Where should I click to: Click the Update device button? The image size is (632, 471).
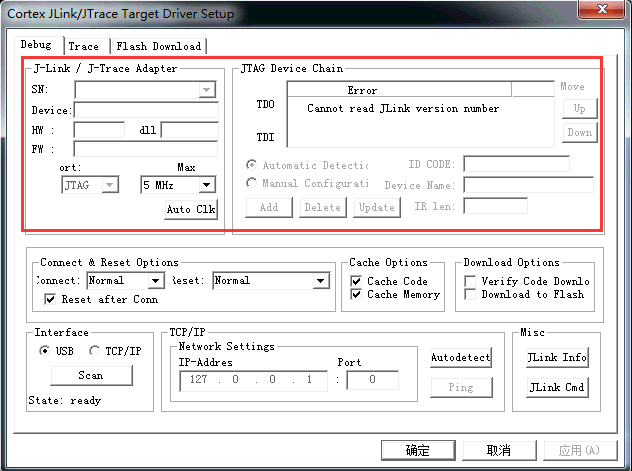click(x=376, y=207)
